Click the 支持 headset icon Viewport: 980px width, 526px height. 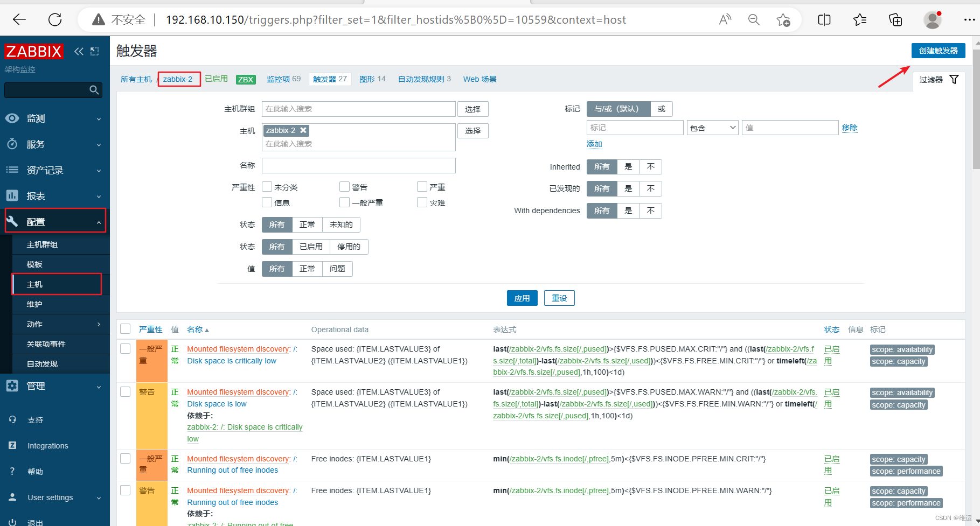(x=12, y=420)
